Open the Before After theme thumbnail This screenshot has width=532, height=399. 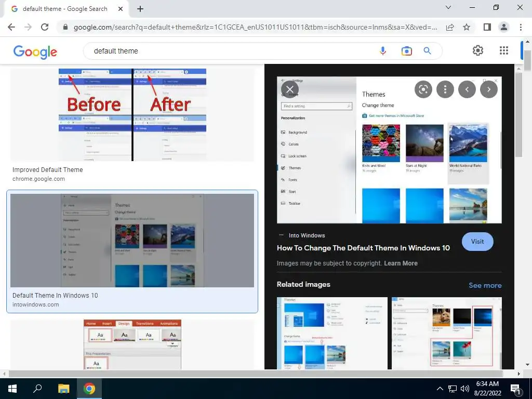(x=132, y=115)
